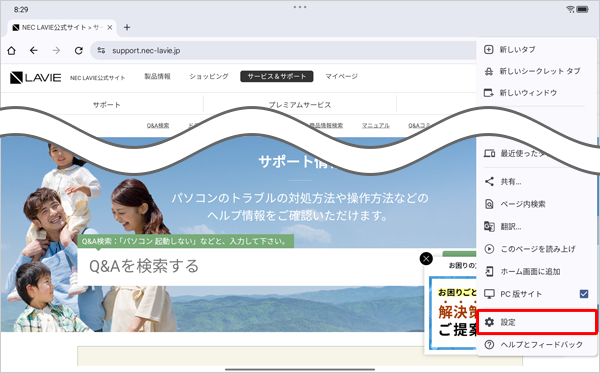Click NEC LAVIE公式サイト text in the header

click(98, 78)
